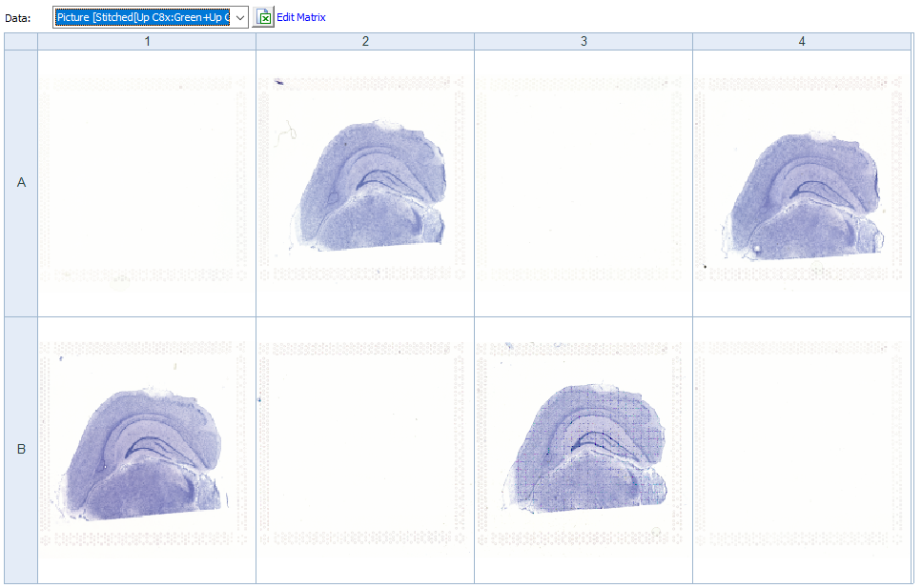Open gridded brain section image in B3
Image resolution: width=922 pixels, height=588 pixels.
[584, 450]
